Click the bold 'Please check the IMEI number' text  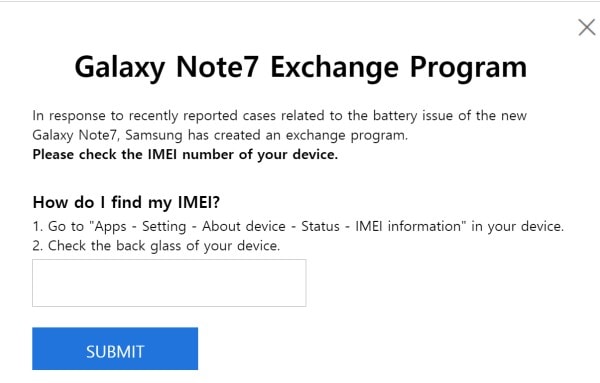pyautogui.click(x=185, y=155)
